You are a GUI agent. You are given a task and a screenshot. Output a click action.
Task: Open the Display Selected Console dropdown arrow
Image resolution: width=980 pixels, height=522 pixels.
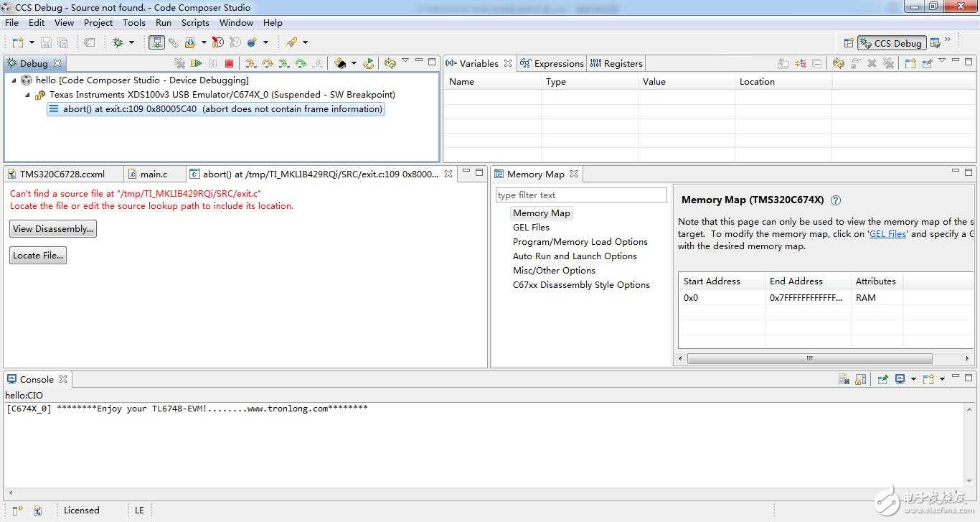point(913,379)
